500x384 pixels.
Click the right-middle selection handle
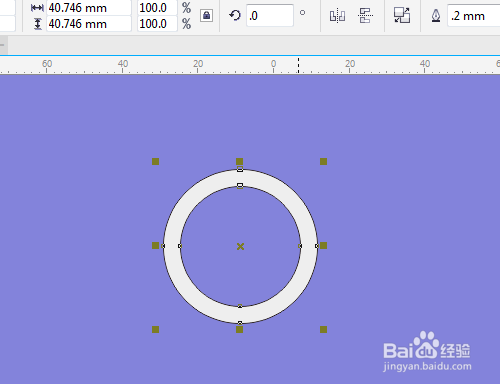pyautogui.click(x=323, y=246)
